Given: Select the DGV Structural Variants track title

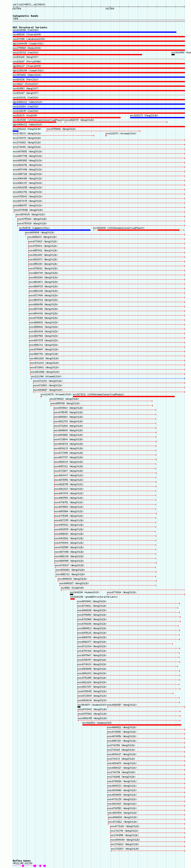Looking at the screenshot, I should [30, 27].
